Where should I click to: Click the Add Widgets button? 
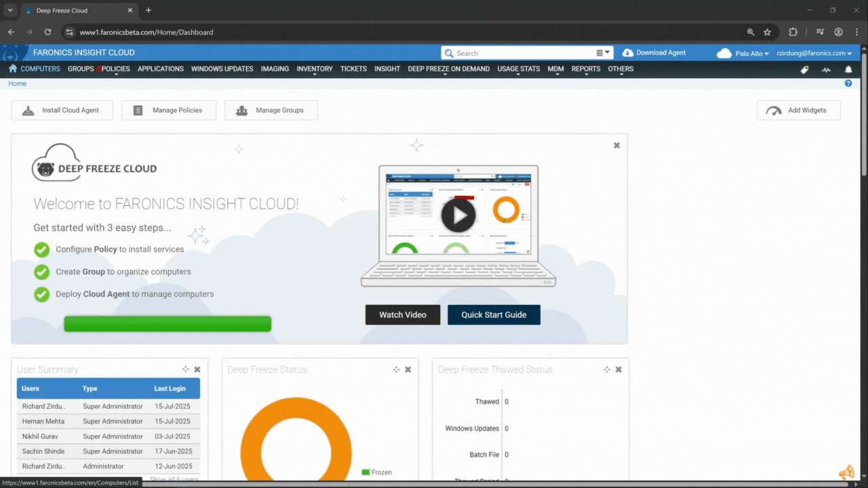799,110
